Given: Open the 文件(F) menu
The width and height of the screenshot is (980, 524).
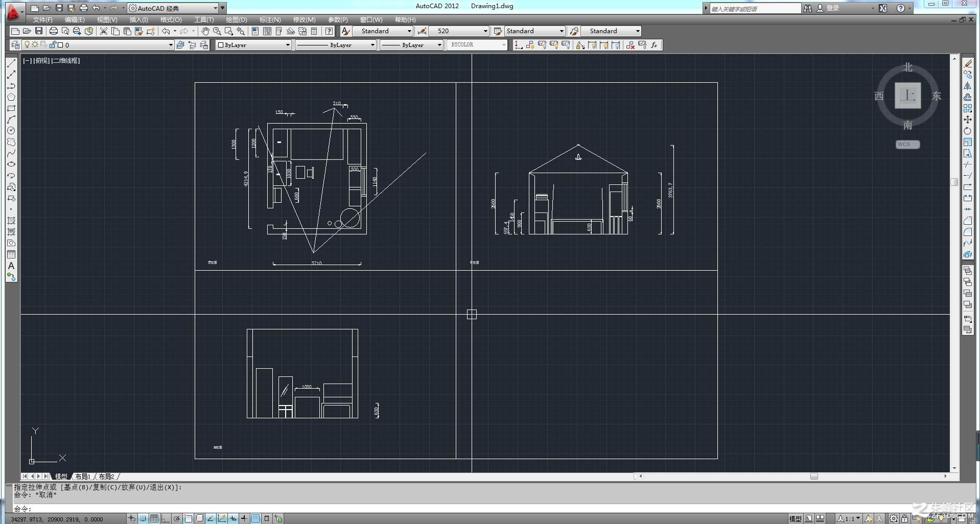Looking at the screenshot, I should point(43,20).
